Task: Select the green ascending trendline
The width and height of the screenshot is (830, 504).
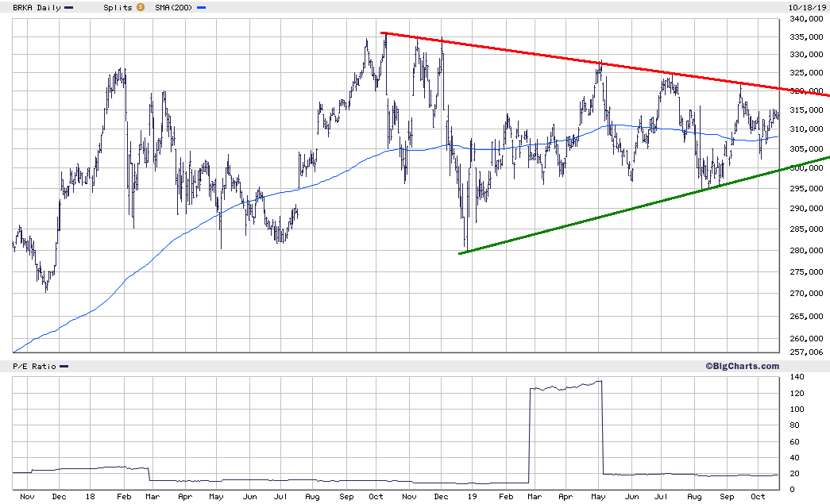Action: click(x=644, y=206)
